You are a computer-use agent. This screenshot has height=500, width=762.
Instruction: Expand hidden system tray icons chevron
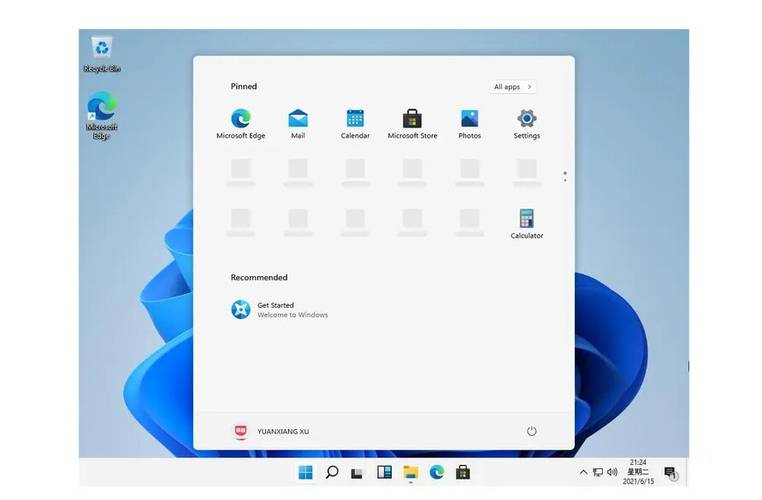coord(584,472)
